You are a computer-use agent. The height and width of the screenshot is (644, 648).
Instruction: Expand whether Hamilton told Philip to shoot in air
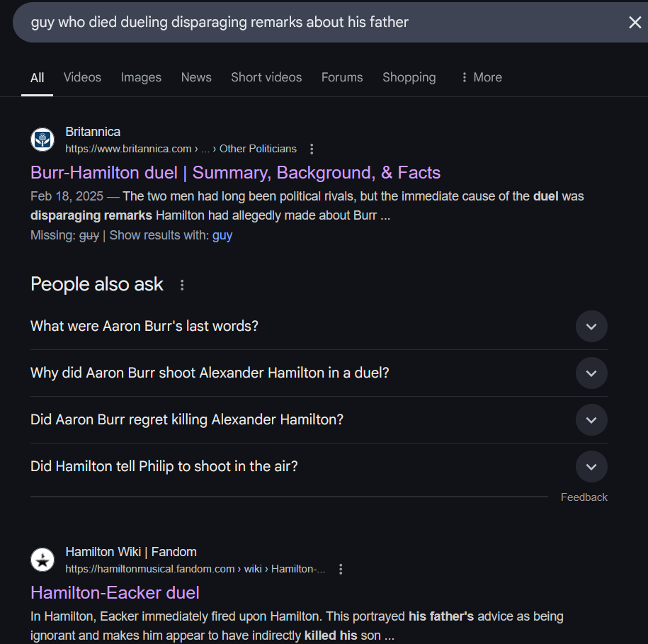click(591, 467)
